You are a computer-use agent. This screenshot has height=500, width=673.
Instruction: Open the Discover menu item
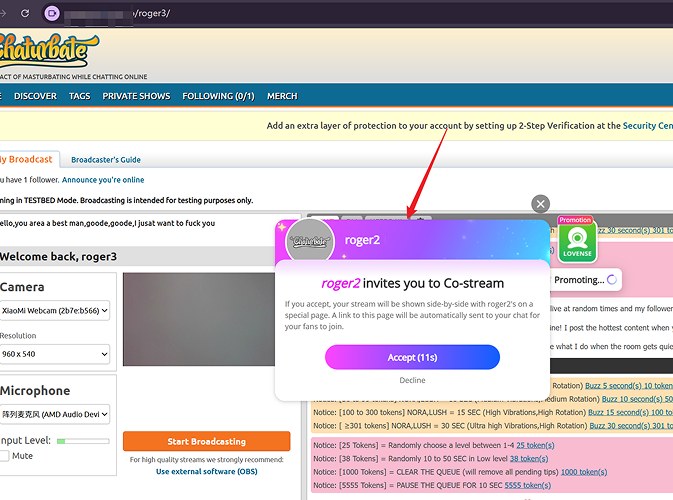pos(35,96)
